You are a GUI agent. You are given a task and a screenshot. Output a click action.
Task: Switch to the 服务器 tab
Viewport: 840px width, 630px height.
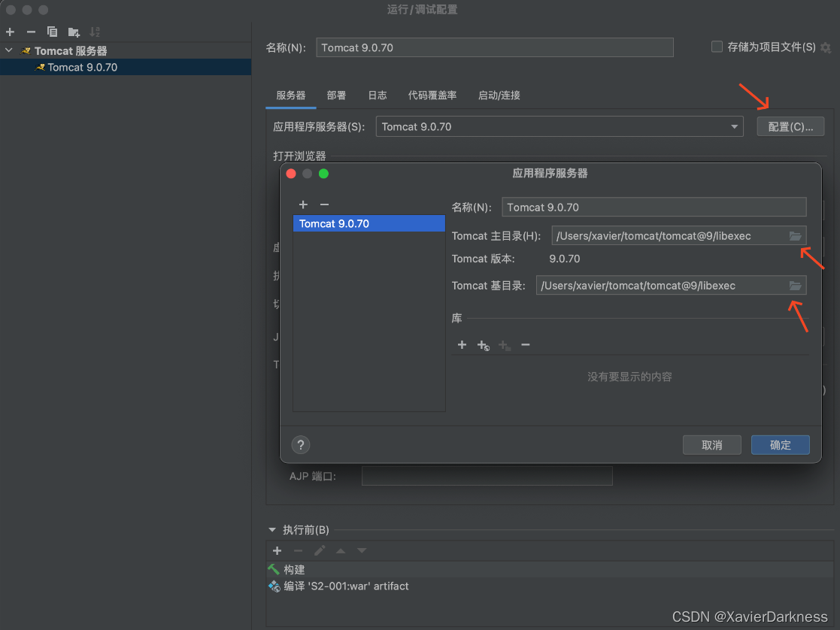coord(291,95)
